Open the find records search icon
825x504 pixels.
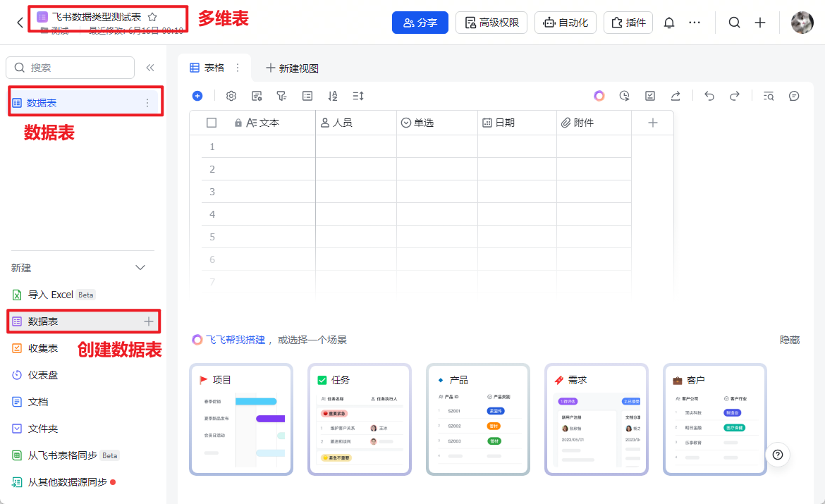(768, 96)
